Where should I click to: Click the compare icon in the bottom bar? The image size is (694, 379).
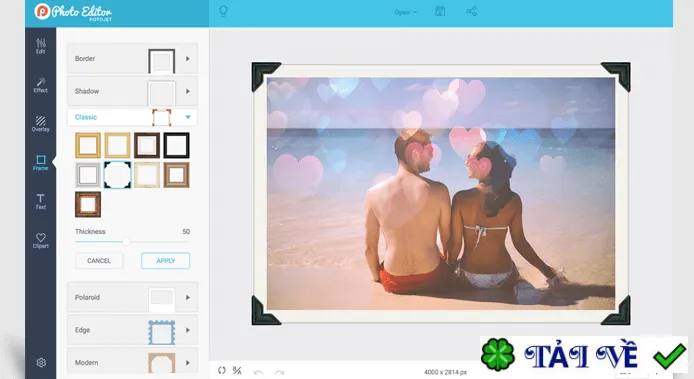(237, 370)
